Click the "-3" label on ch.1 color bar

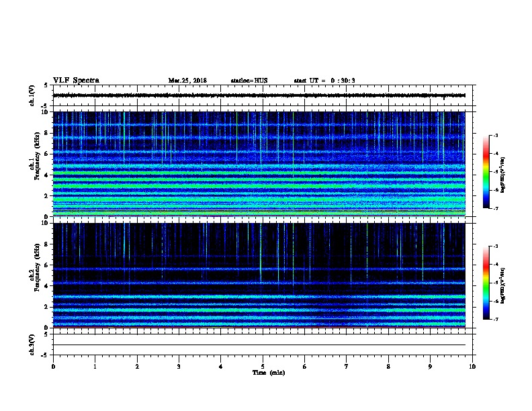496,136
